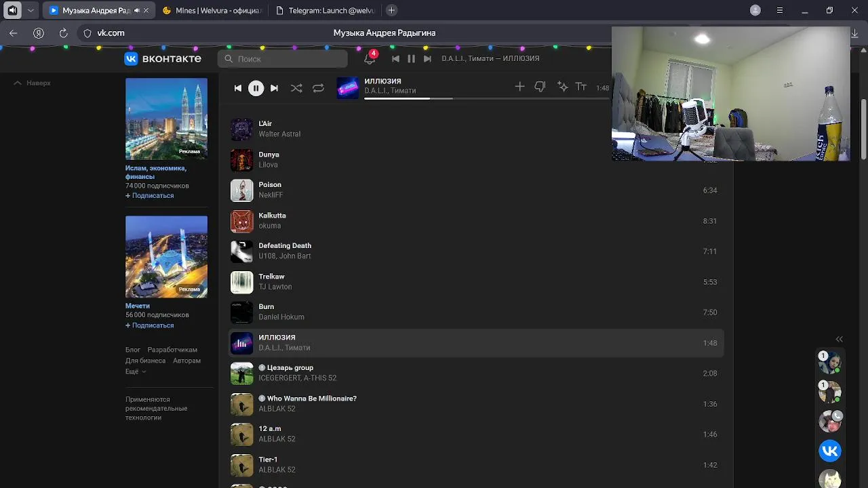Play 12 a.m by ALBLAK 52
Viewport: 868px width, 488px height.
tap(242, 434)
